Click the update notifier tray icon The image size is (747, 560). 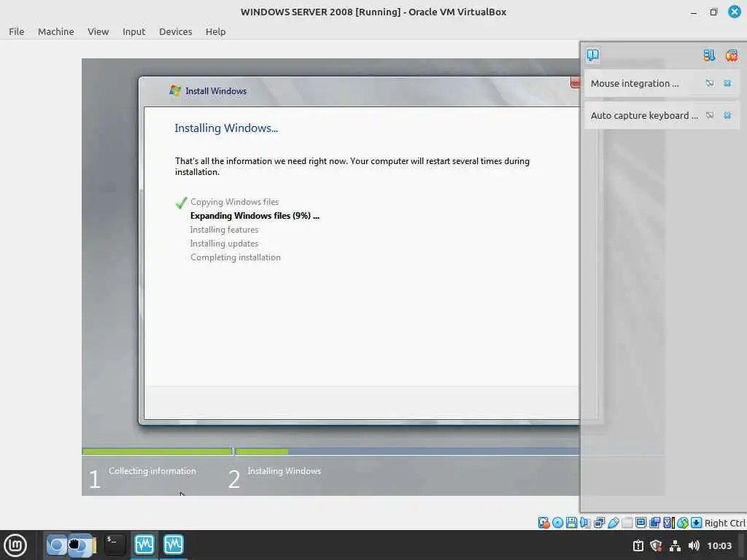638,545
